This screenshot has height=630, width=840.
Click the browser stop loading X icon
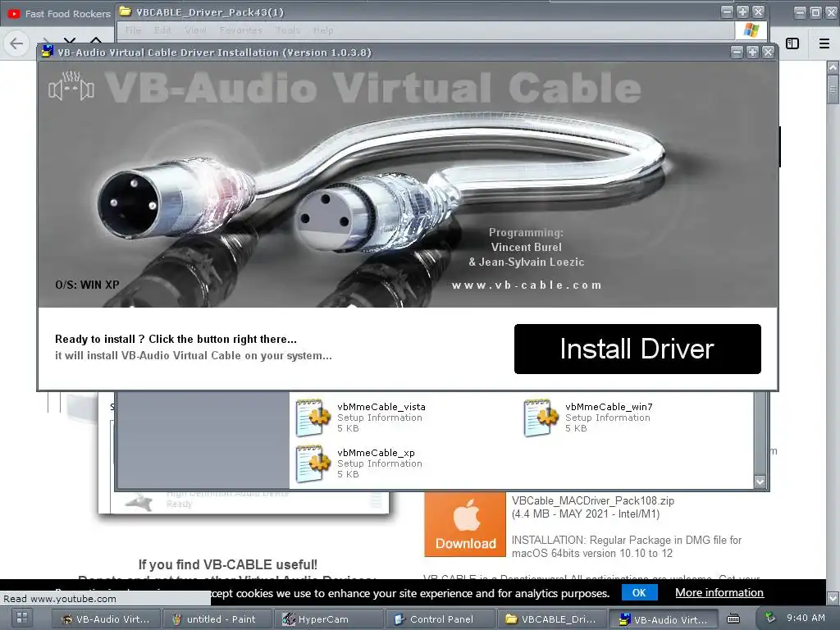(x=70, y=41)
